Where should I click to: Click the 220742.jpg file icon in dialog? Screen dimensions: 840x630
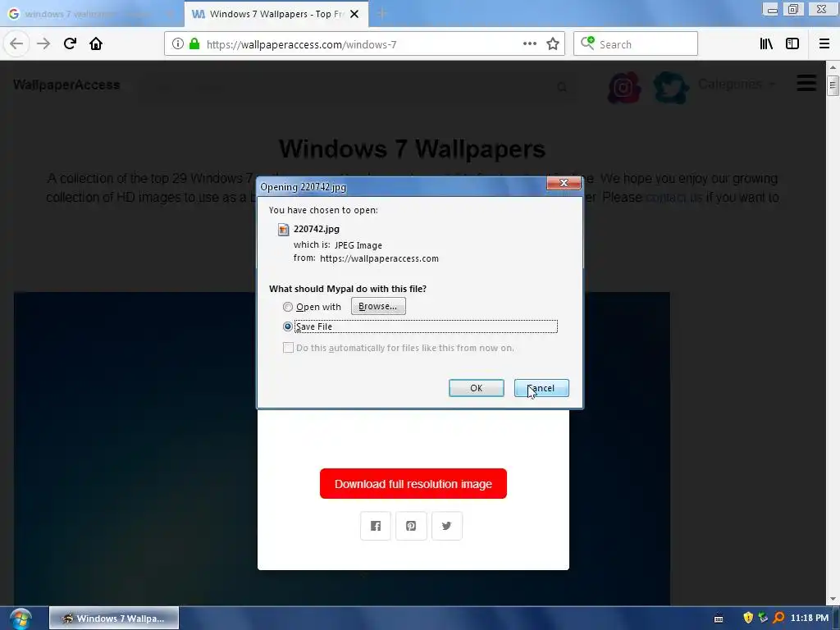coord(283,230)
